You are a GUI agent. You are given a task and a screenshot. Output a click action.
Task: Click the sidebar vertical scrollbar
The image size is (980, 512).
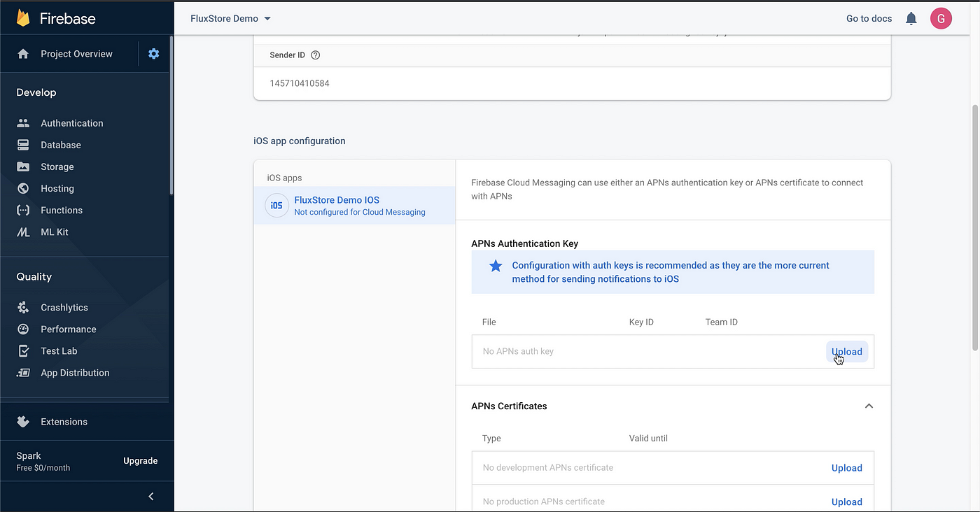(171, 115)
